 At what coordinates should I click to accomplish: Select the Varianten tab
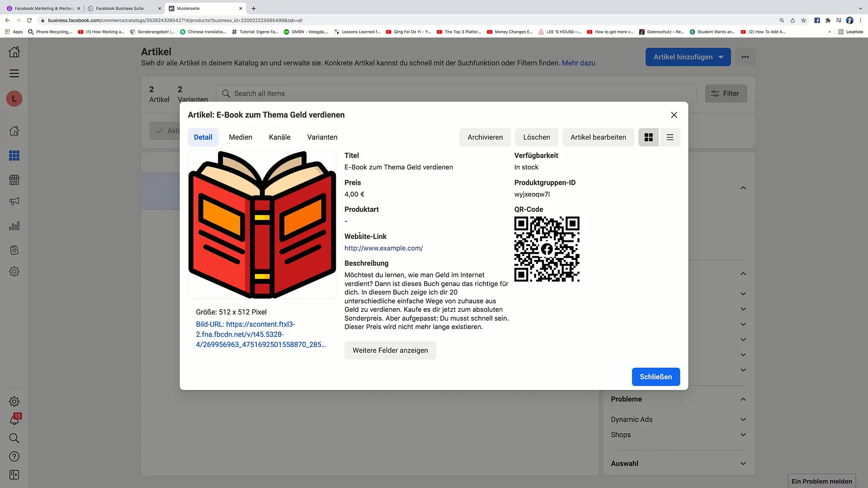[x=322, y=136]
